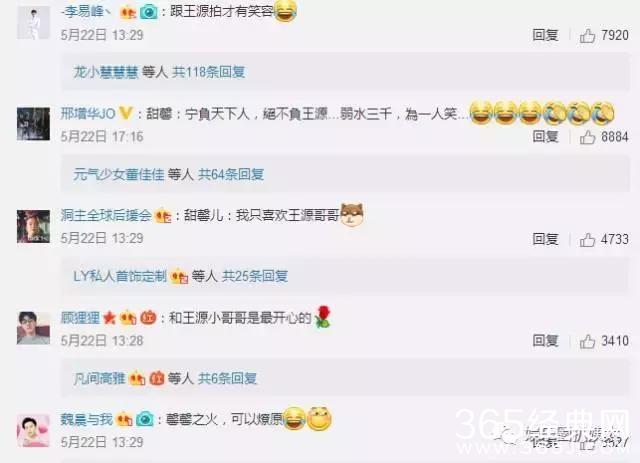Show the 共6条回复 replies
The width and height of the screenshot is (640, 463).
click(227, 378)
